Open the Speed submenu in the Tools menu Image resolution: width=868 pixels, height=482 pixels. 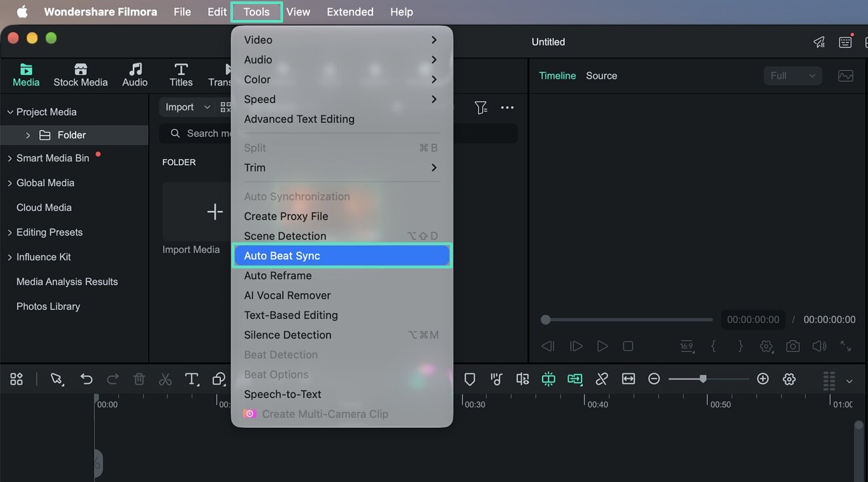pos(342,99)
